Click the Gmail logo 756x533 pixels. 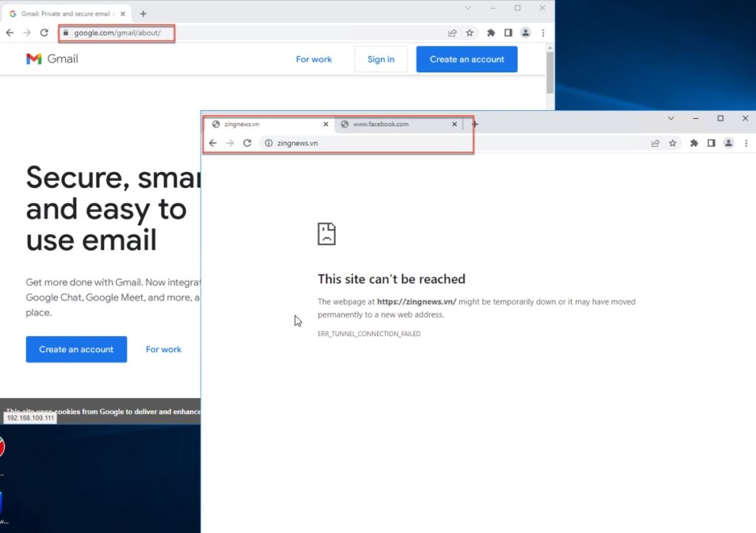click(52, 59)
